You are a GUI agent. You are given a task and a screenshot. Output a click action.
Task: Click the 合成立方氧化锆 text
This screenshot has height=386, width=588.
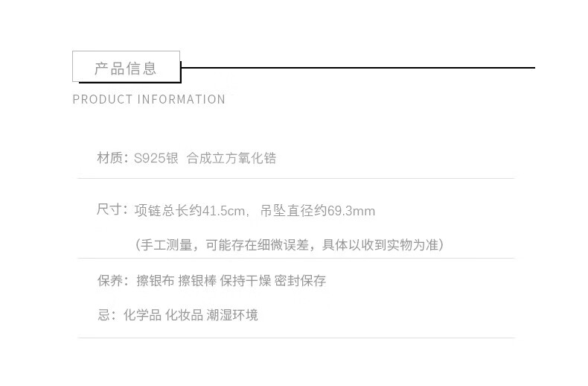[231, 158]
